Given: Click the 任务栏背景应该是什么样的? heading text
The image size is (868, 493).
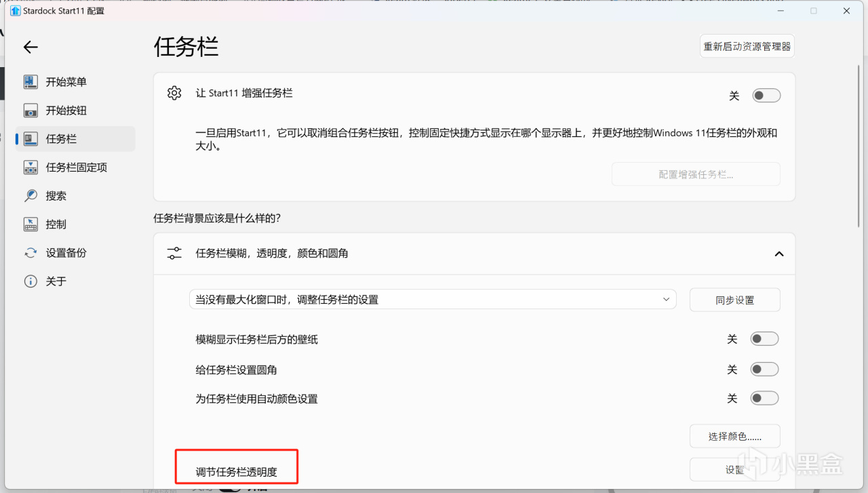Looking at the screenshot, I should click(x=217, y=218).
